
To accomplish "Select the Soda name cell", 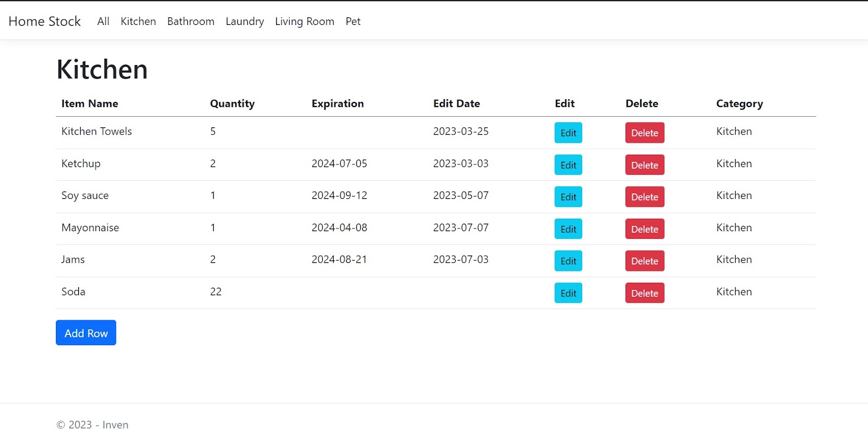I will point(73,291).
